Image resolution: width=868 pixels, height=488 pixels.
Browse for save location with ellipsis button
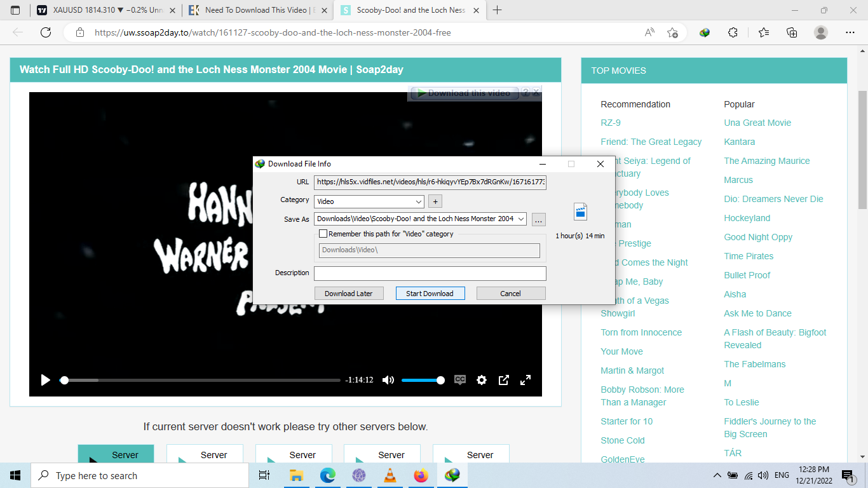(x=539, y=219)
